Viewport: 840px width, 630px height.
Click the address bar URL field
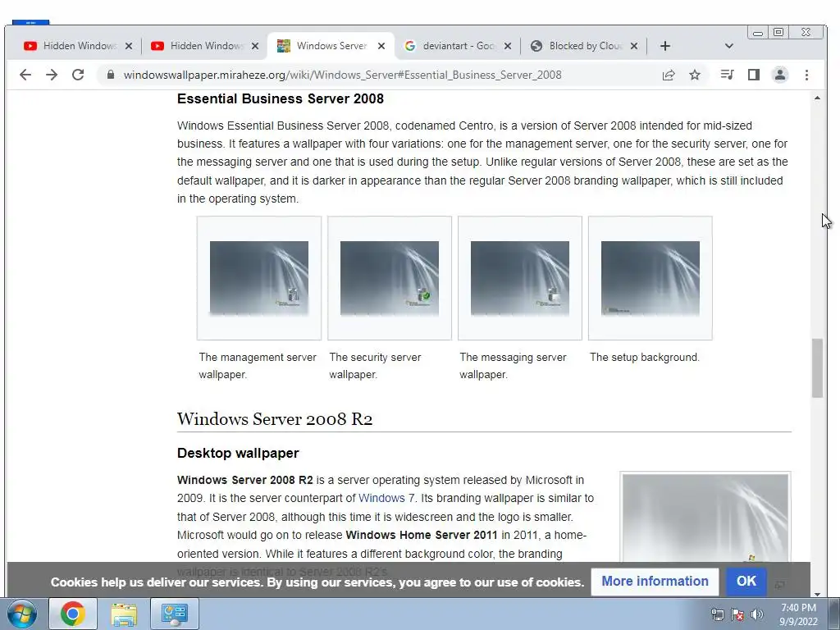click(x=343, y=75)
